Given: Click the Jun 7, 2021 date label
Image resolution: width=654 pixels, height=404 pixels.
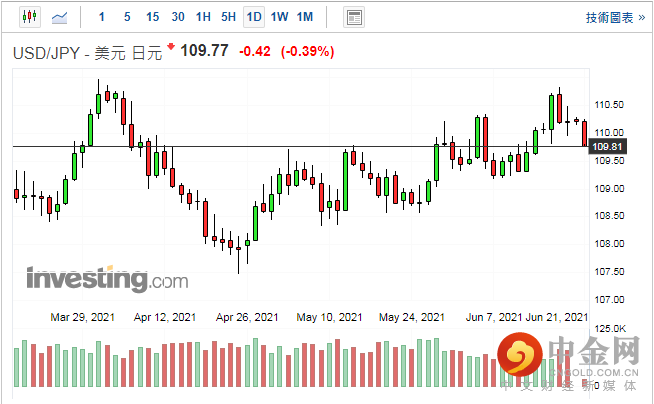Looking at the screenshot, I should click(x=494, y=317).
